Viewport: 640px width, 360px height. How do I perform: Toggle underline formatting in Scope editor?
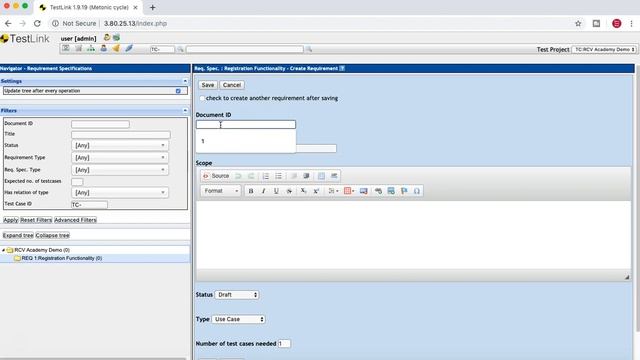[x=276, y=191]
